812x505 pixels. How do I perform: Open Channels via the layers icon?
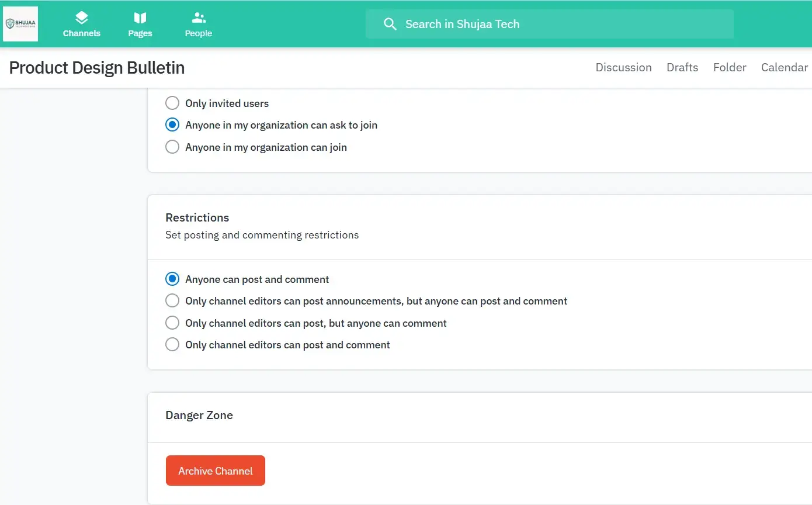click(82, 18)
